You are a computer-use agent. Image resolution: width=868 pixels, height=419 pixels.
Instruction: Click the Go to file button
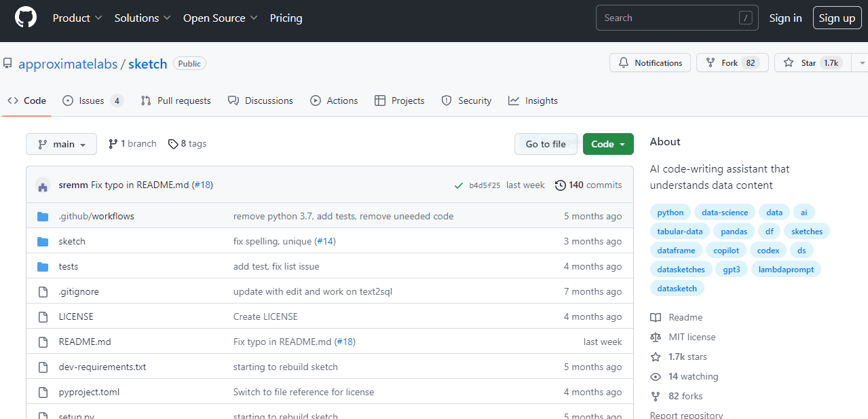pyautogui.click(x=546, y=144)
